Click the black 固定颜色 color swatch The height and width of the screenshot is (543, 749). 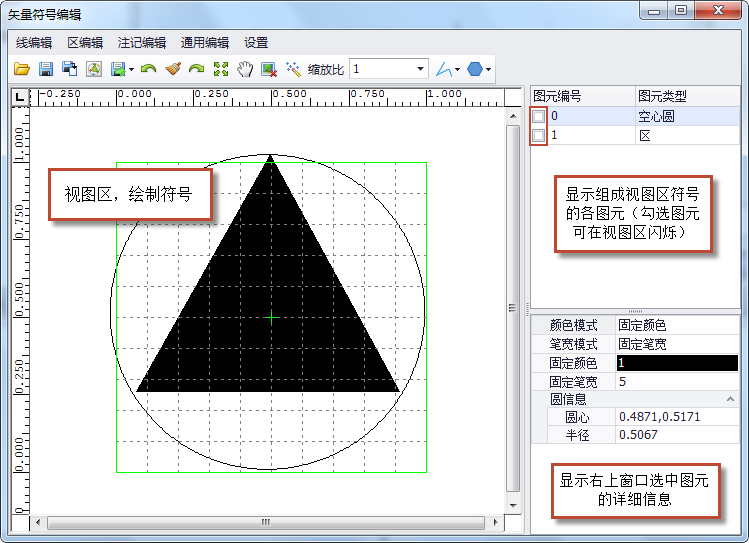677,363
